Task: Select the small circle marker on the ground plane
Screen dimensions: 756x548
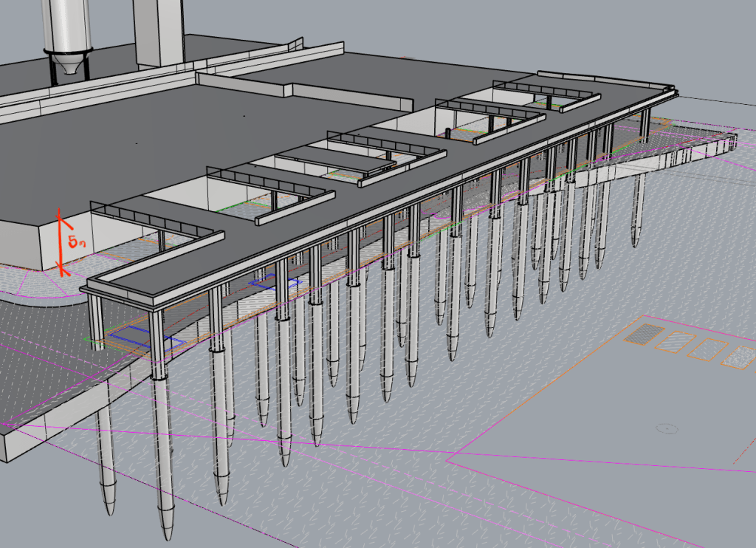Action: click(x=667, y=428)
